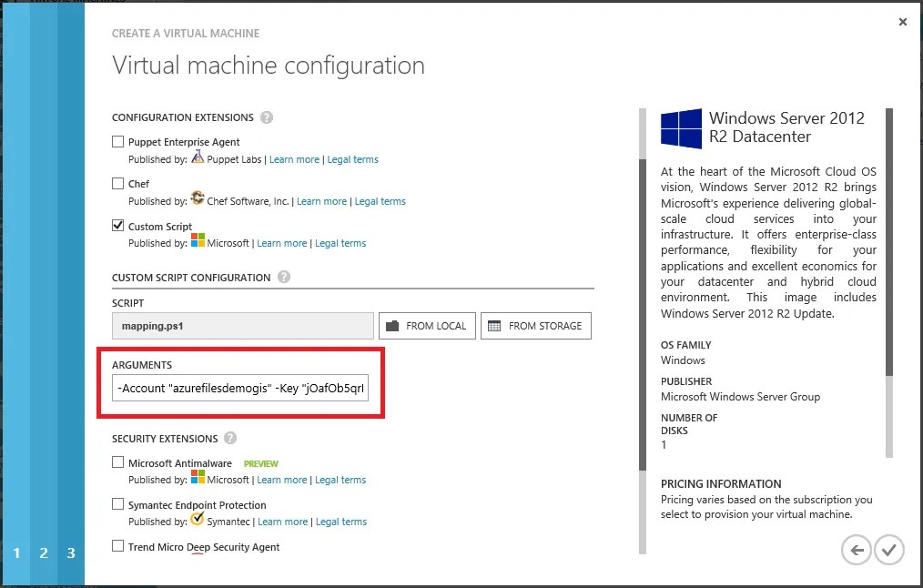923x588 pixels.
Task: Click Microsoft logo under Microsoft Antimalware
Action: pyautogui.click(x=198, y=477)
